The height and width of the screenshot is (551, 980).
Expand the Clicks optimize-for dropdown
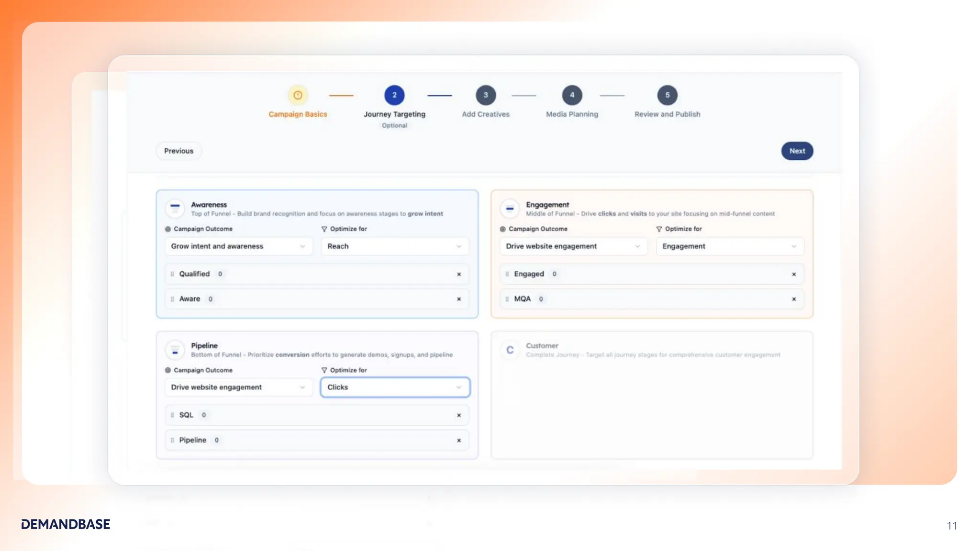[394, 387]
